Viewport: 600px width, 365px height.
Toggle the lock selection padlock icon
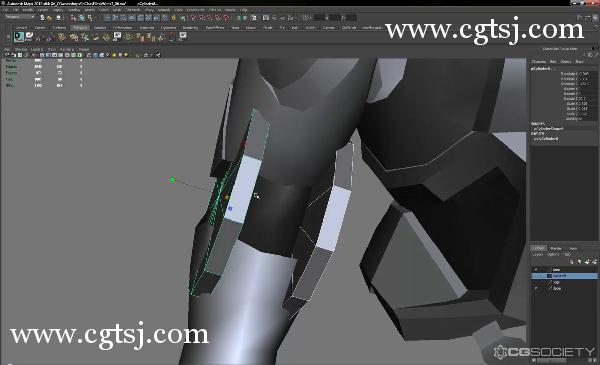pyautogui.click(x=174, y=18)
